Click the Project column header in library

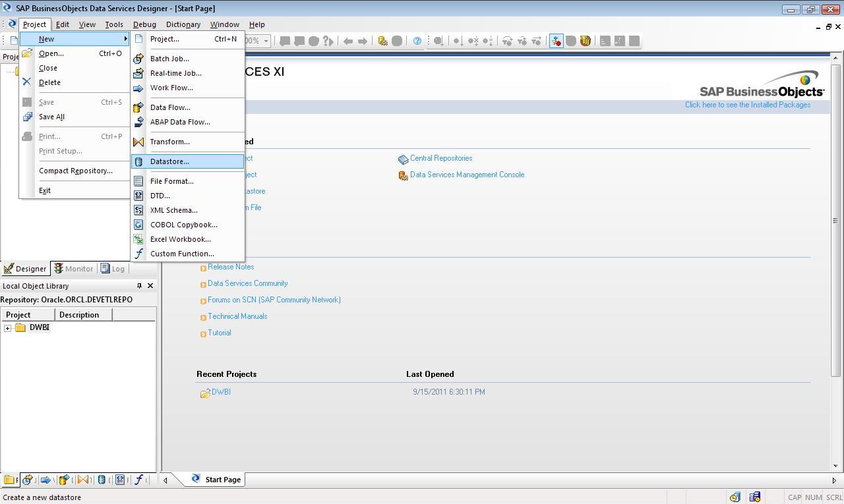click(28, 315)
